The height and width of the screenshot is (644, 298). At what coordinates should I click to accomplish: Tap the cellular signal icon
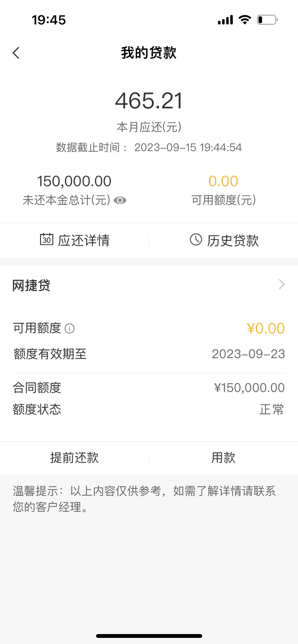[225, 20]
